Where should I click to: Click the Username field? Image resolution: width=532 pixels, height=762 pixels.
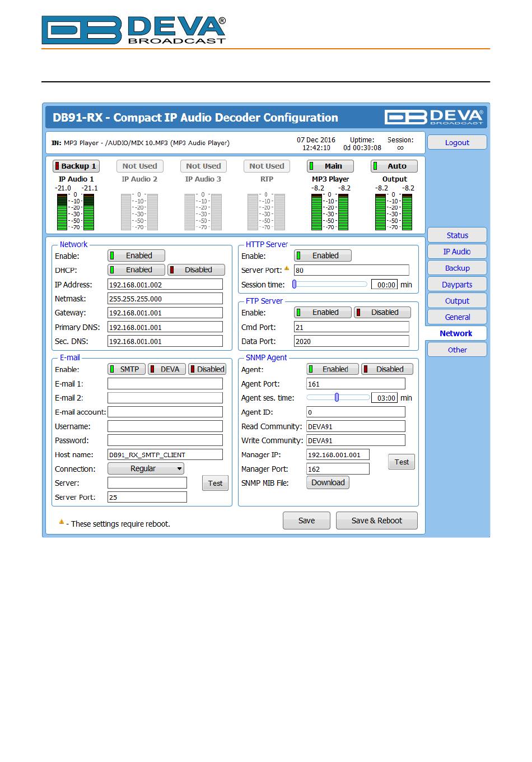[165, 426]
